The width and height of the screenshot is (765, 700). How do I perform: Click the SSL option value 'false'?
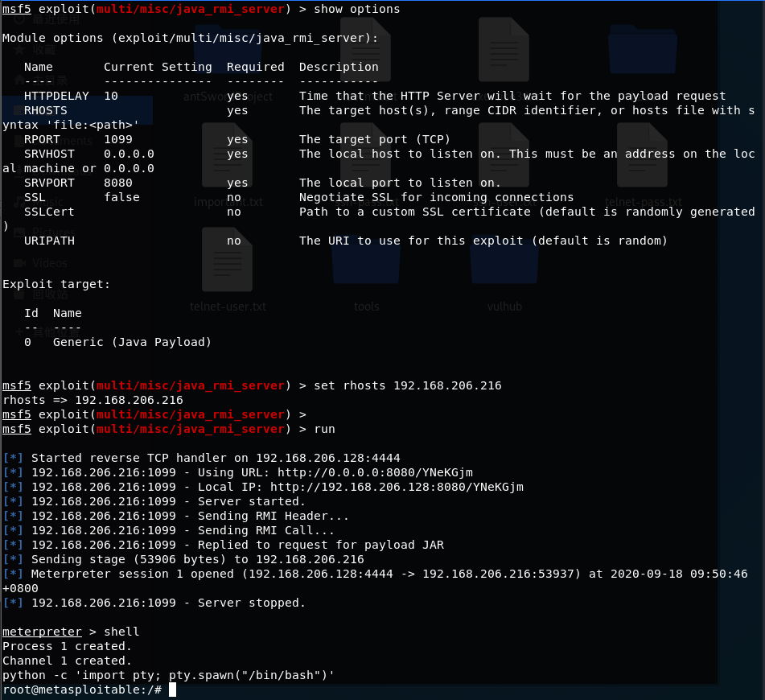(122, 197)
